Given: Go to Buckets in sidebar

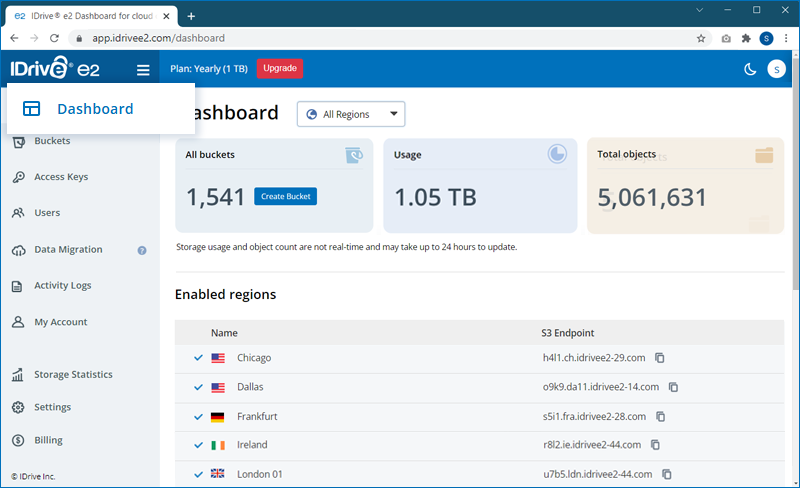Looking at the screenshot, I should click(52, 141).
